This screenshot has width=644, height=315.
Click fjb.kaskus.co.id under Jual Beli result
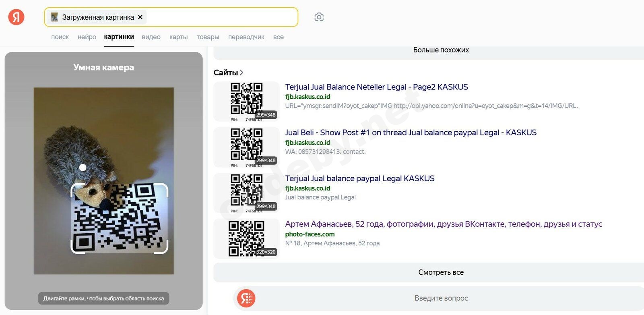pyautogui.click(x=308, y=143)
